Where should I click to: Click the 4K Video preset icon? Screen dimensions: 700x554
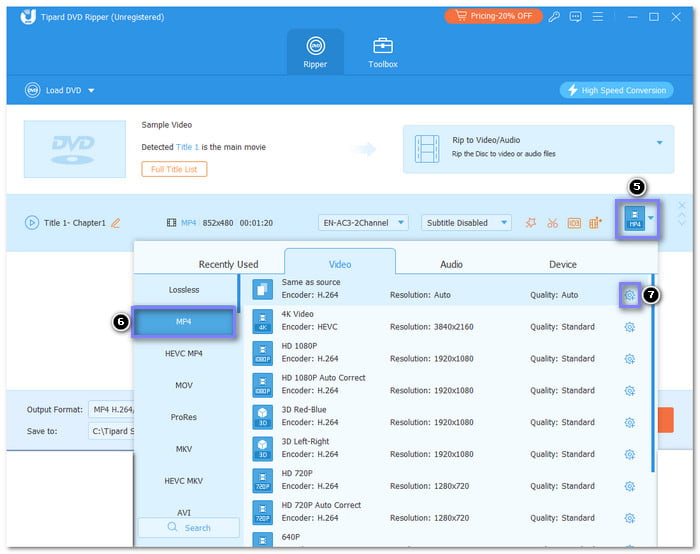point(262,321)
